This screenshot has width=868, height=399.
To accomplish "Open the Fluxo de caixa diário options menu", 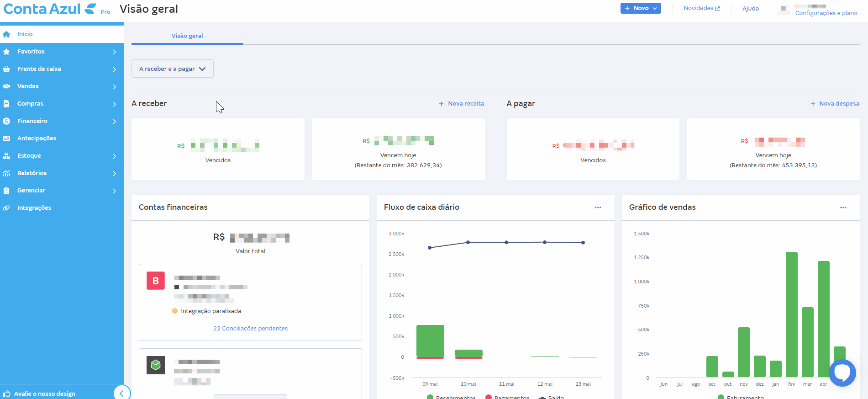I will click(598, 207).
